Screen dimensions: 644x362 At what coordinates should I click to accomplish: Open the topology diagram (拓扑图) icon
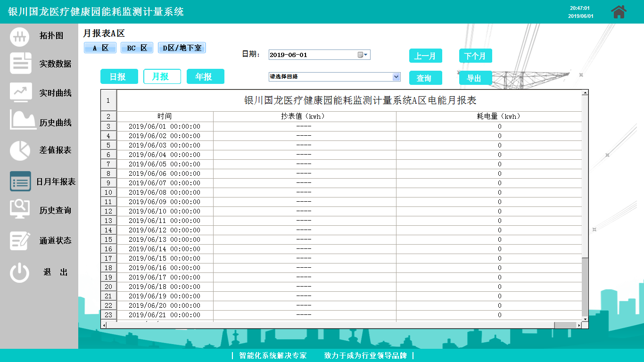[x=20, y=36]
